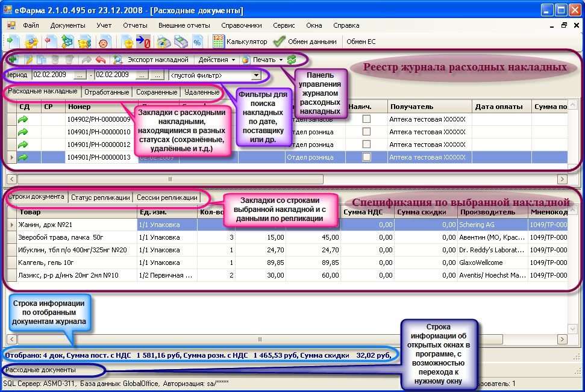Open date picker after the period start date
Image resolution: width=585 pixels, height=392 pixels.
(x=80, y=75)
